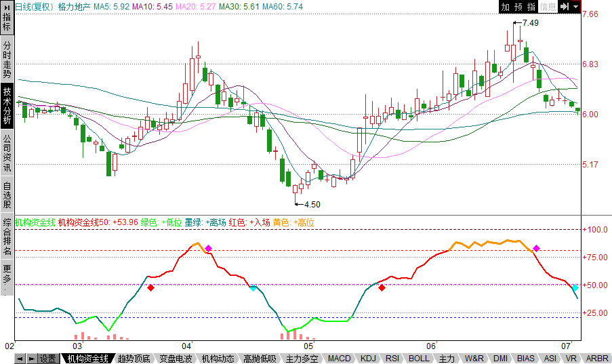
Task: Click the 指 button in top toolbar
Action: pyautogui.click(x=531, y=7)
